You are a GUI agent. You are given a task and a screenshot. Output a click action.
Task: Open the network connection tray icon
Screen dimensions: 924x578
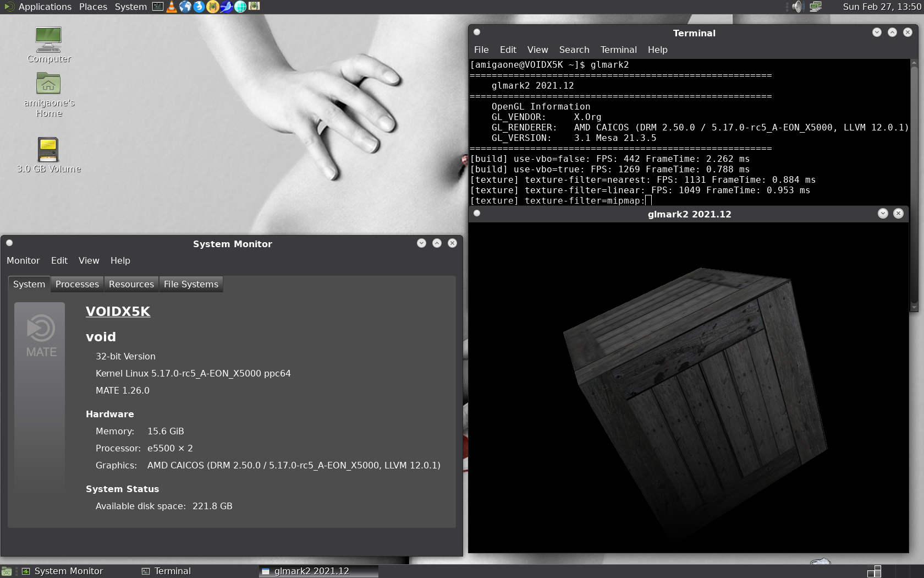click(x=816, y=7)
